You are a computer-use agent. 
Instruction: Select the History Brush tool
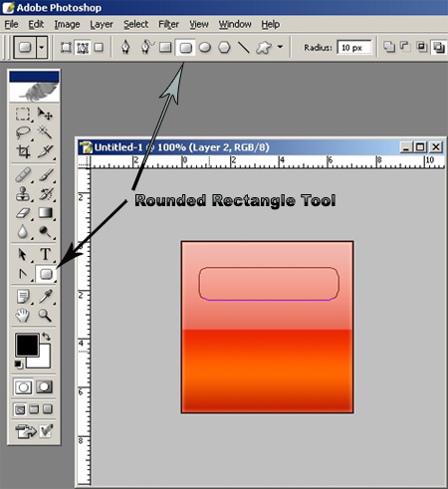[46, 194]
